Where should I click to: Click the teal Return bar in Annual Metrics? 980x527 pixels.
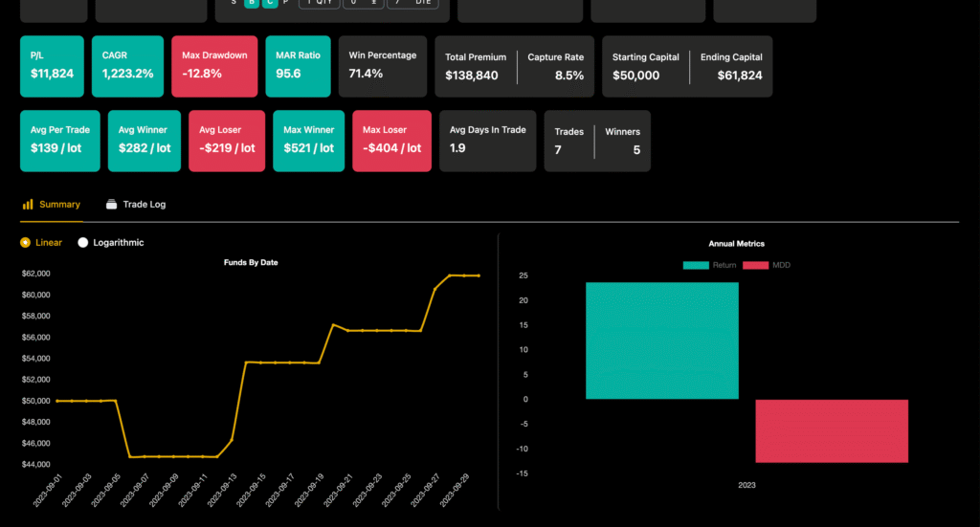[x=662, y=340]
